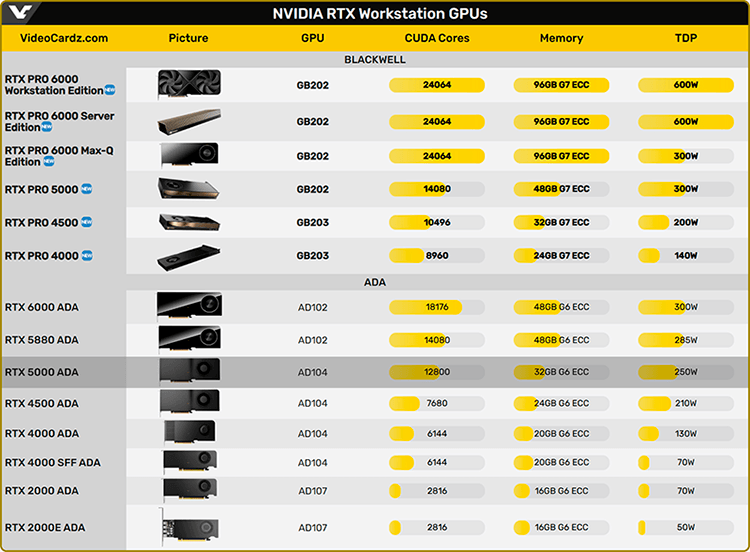Open the RTX PRO 4500 card picture
This screenshot has width=750, height=552.
[x=189, y=222]
